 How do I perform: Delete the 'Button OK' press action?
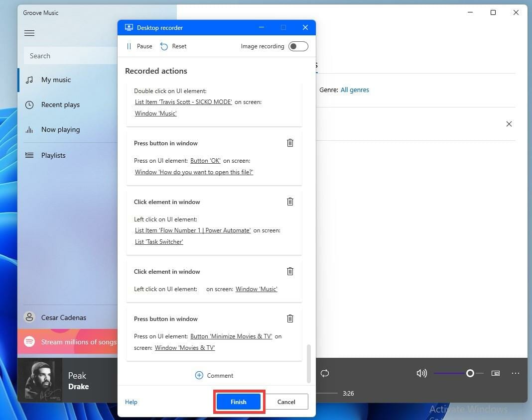tap(290, 143)
